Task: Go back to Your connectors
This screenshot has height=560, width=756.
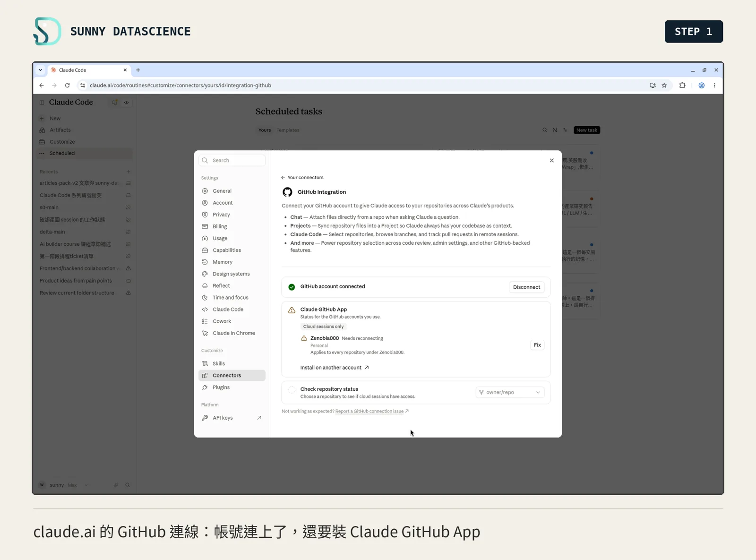Action: tap(302, 178)
